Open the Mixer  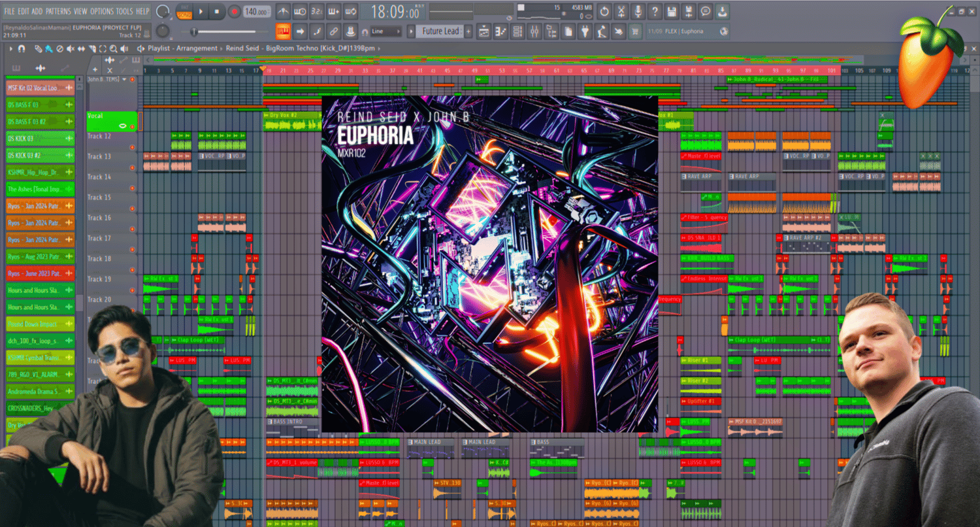(535, 31)
